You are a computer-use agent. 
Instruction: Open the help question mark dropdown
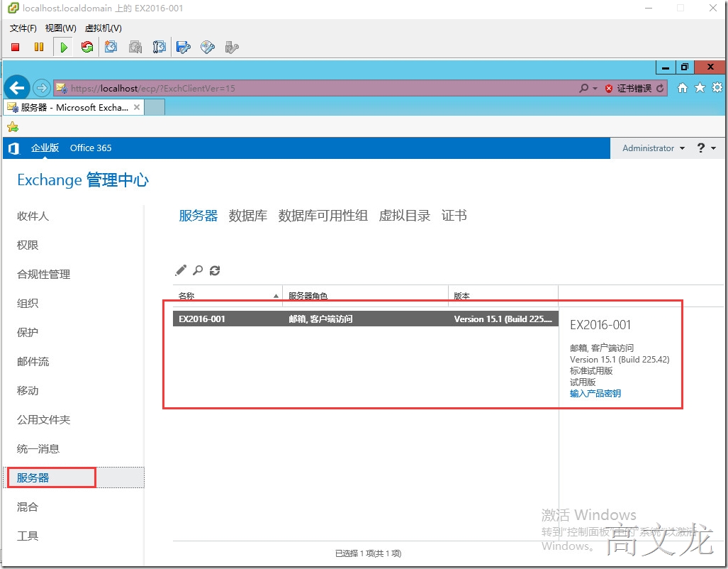click(x=707, y=148)
